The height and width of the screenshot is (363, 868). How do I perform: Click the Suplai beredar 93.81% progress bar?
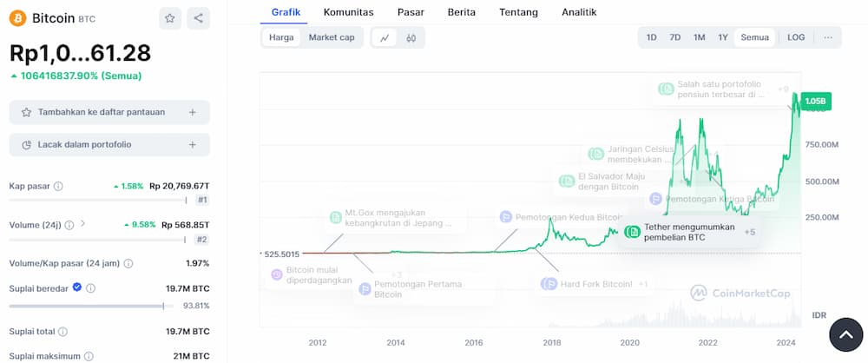click(x=91, y=306)
